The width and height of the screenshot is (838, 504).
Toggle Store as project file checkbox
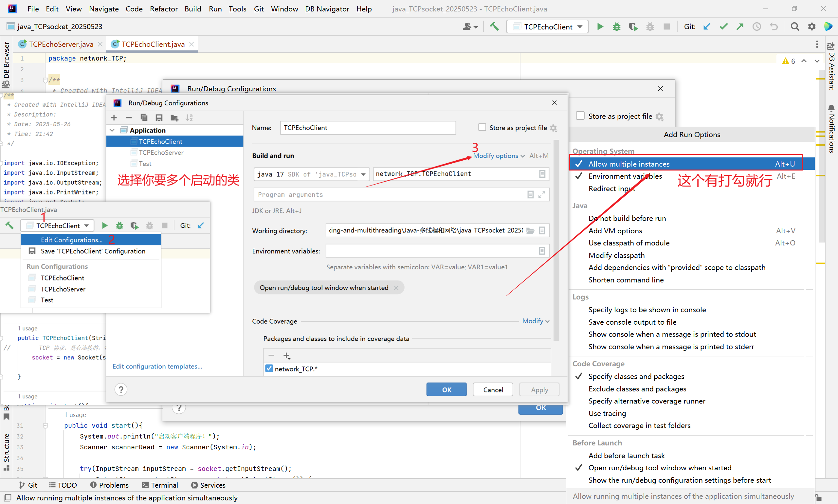pos(482,127)
